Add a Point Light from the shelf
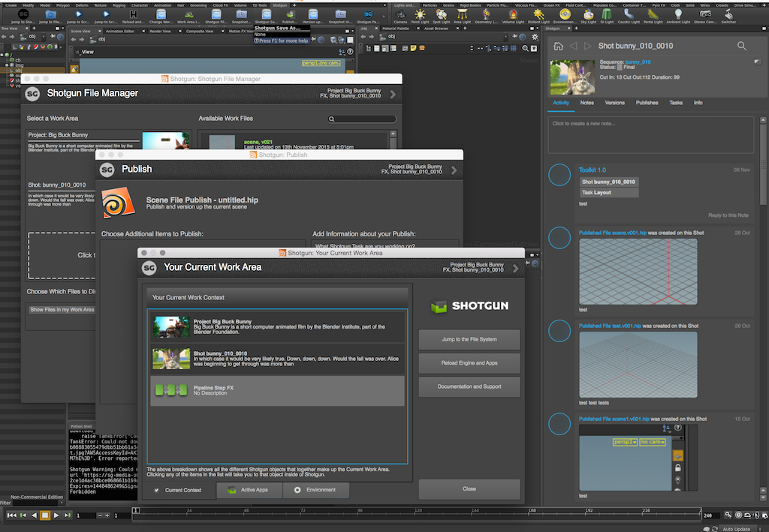This screenshot has height=532, width=769. tap(420, 17)
